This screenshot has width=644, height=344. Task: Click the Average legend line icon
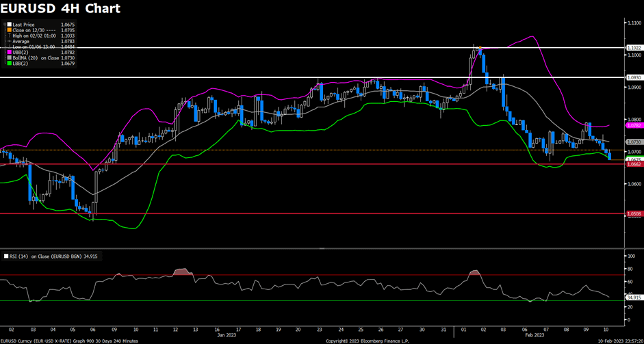pos(10,41)
